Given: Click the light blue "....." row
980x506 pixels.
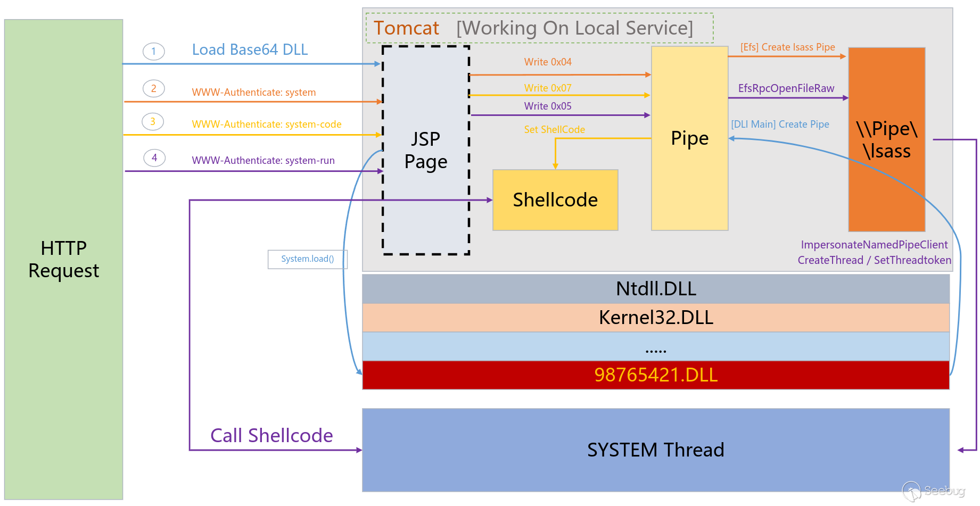Looking at the screenshot, I should click(656, 346).
